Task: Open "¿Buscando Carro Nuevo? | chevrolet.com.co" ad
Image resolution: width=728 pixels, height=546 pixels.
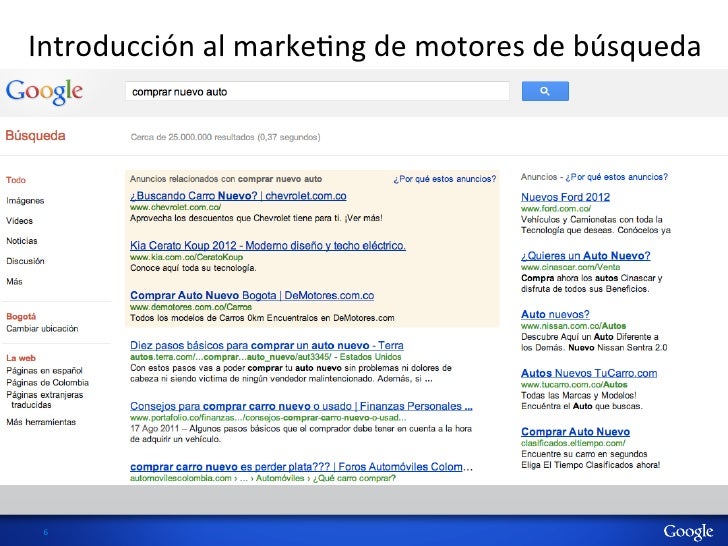Action: 238,196
